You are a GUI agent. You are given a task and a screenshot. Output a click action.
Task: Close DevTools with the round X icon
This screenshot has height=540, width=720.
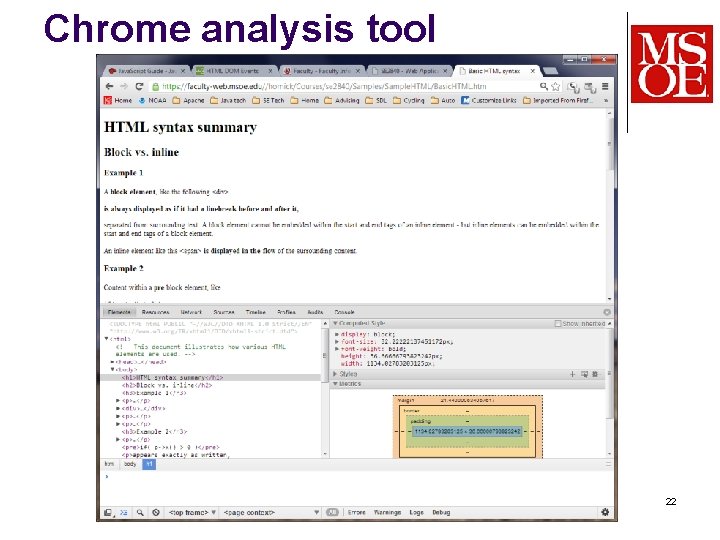[607, 312]
